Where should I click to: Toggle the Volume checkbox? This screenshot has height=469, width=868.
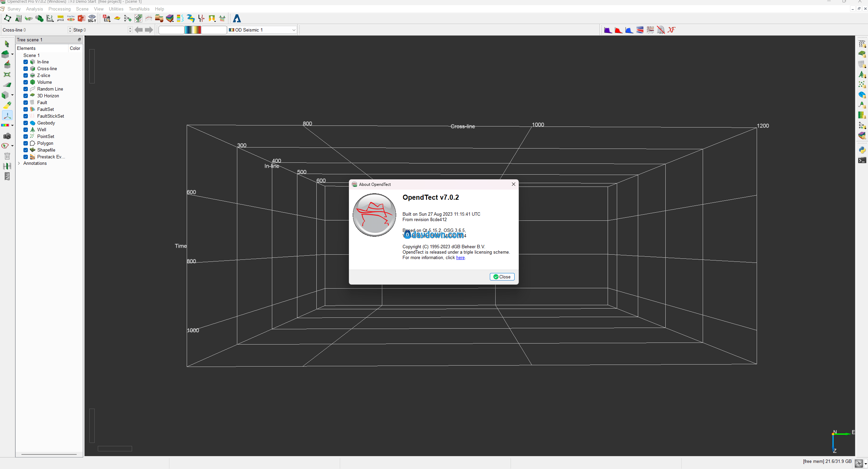tap(26, 82)
